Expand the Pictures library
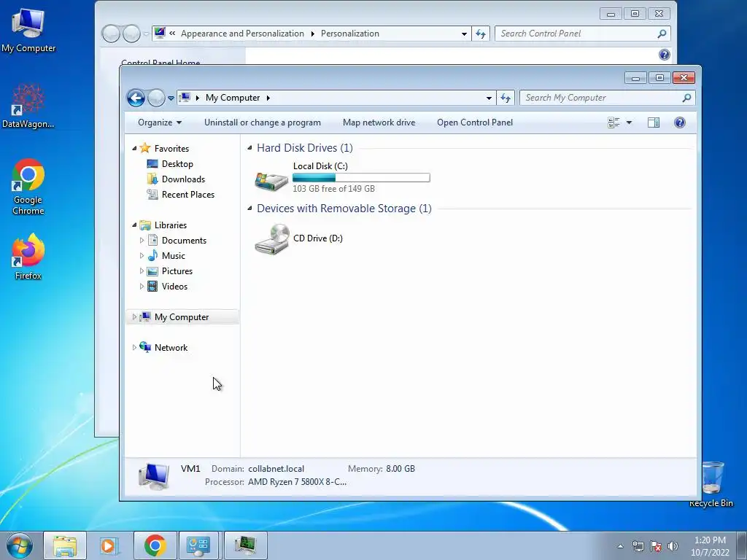 click(x=142, y=271)
